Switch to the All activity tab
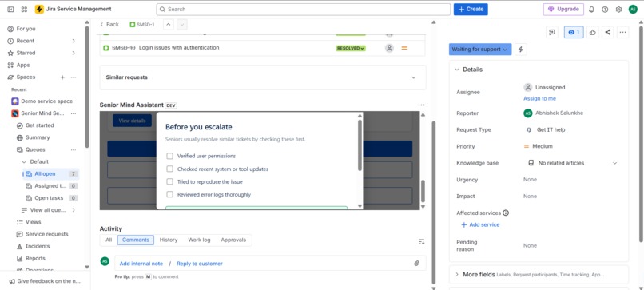Screen dimensions: 644x290 coord(109,240)
